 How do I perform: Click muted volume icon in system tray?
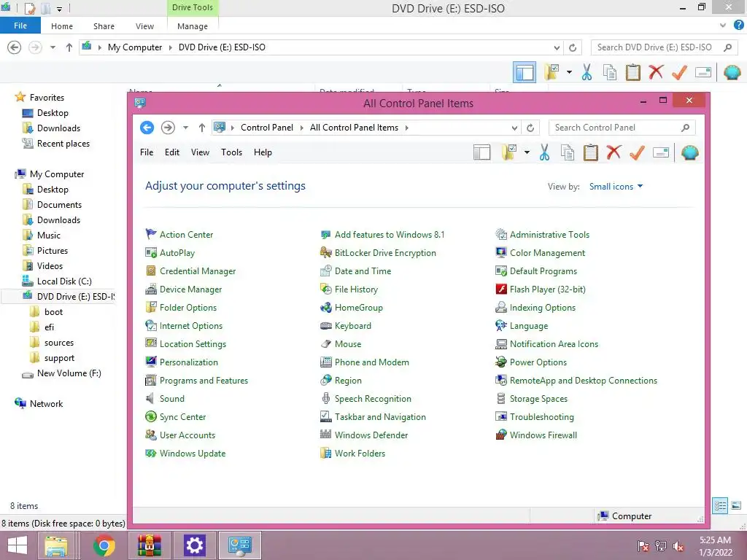(x=678, y=546)
